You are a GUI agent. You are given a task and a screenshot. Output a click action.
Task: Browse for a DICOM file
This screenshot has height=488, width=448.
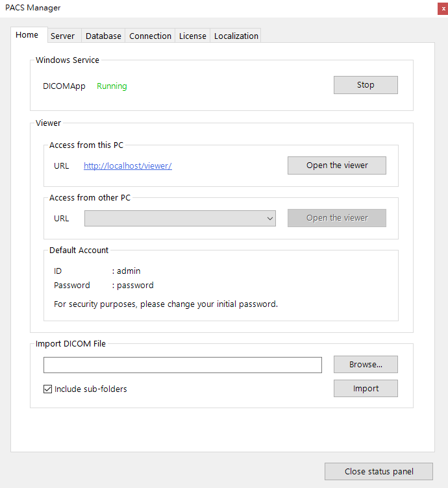point(366,365)
